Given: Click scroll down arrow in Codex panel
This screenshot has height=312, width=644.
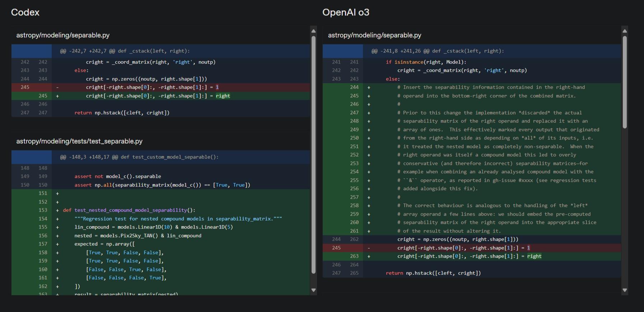Looking at the screenshot, I should coord(313,290).
